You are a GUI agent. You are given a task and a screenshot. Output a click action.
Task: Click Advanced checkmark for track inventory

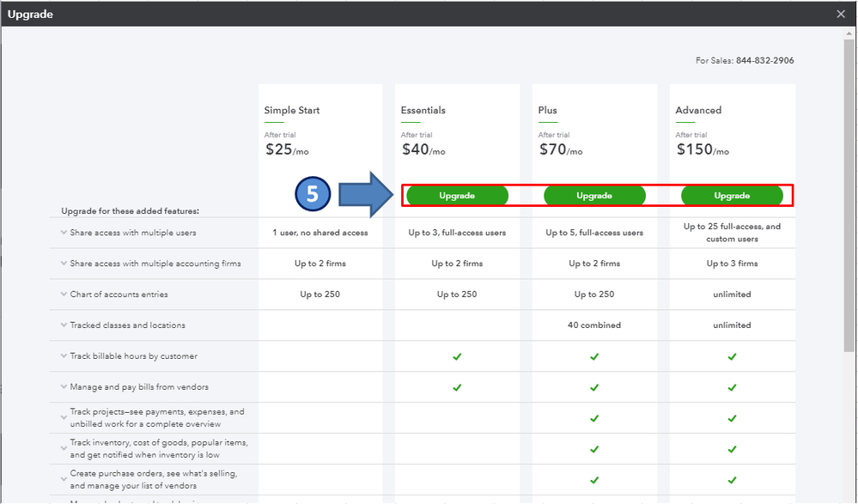pyautogui.click(x=732, y=449)
